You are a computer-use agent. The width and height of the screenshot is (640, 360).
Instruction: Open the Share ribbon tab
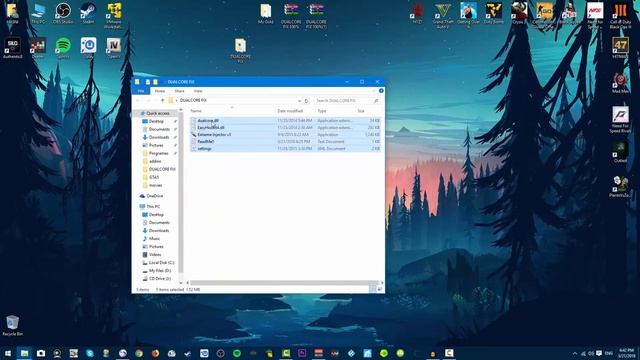179,91
